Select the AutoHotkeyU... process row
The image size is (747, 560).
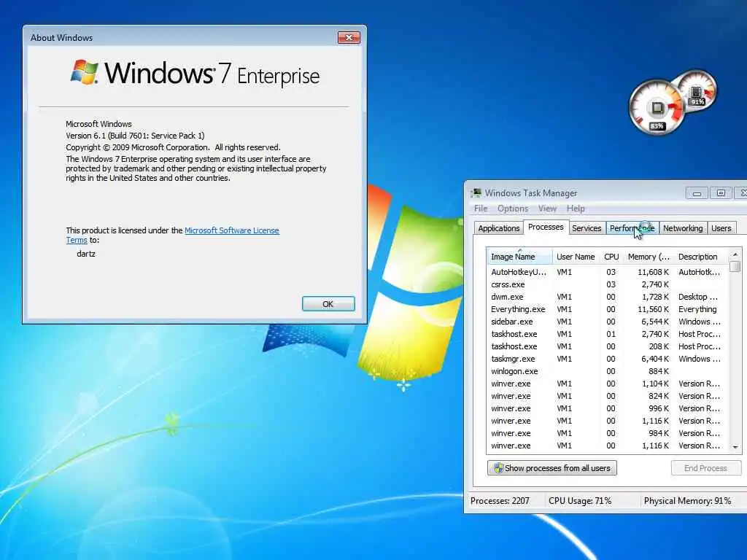pyautogui.click(x=608, y=272)
